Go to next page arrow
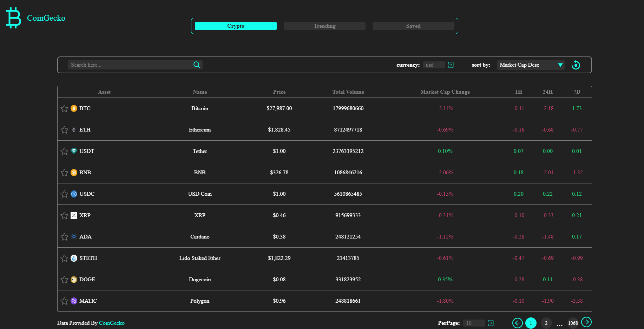The width and height of the screenshot is (644, 329). (586, 322)
